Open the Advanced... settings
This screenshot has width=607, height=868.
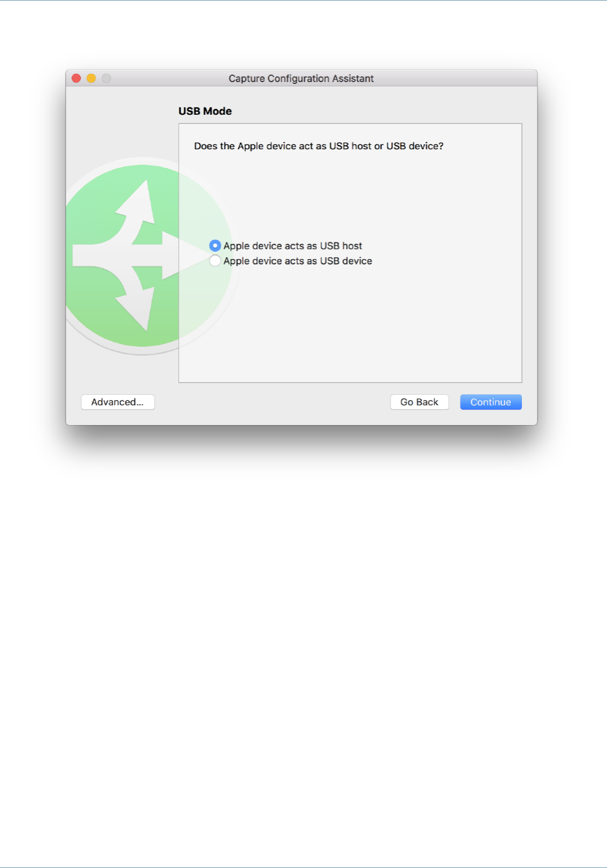click(x=118, y=402)
